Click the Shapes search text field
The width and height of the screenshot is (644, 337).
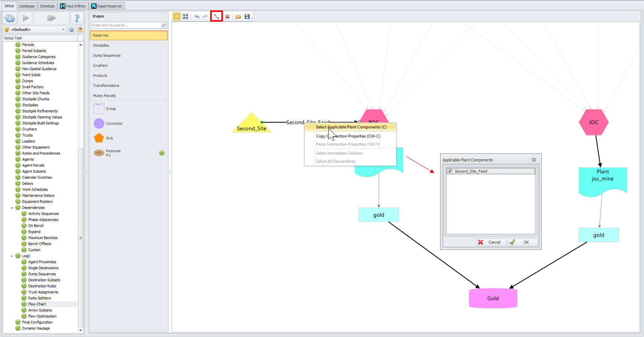(x=126, y=25)
